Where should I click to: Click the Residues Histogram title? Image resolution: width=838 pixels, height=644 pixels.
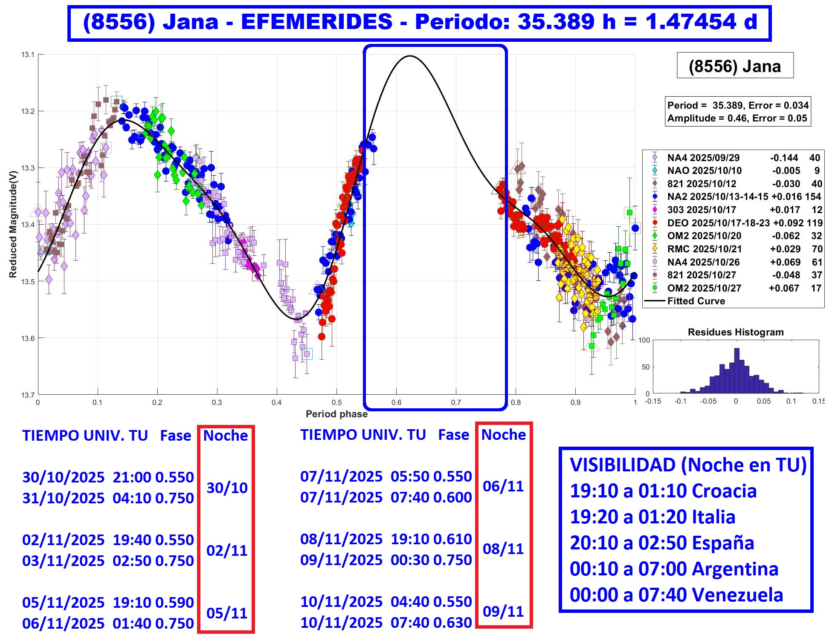[x=735, y=332]
